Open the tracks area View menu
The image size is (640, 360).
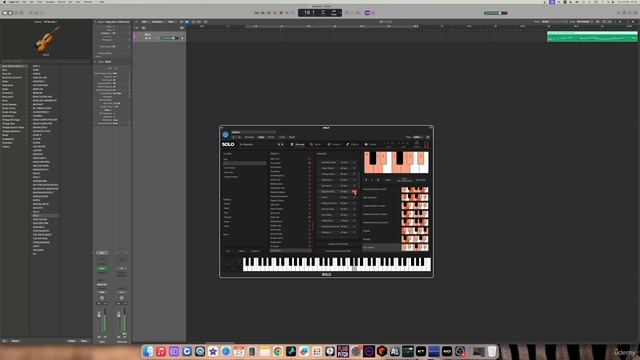coord(171,22)
